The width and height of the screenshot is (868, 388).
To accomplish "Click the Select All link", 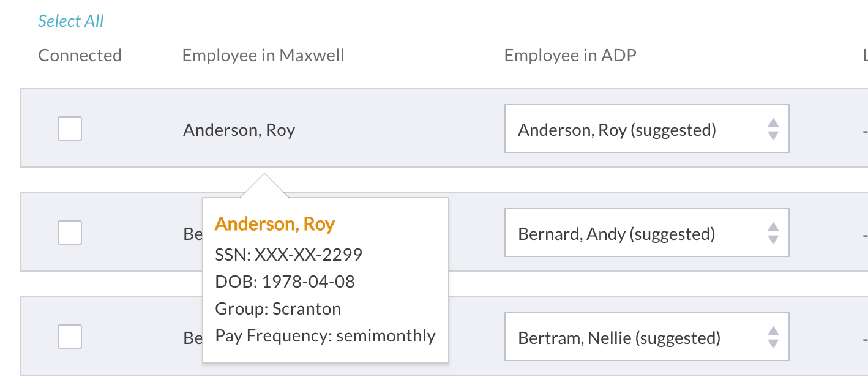I will tap(71, 20).
